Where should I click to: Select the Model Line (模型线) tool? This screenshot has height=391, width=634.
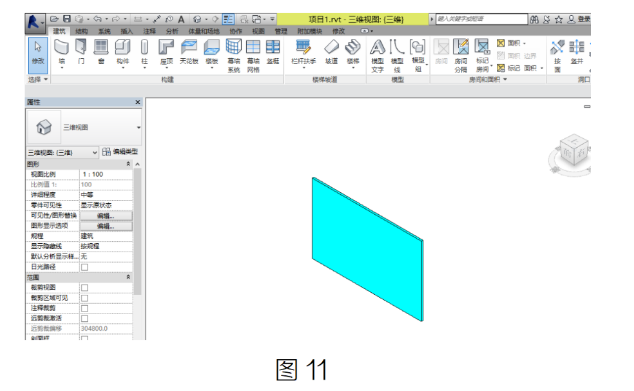point(397,55)
